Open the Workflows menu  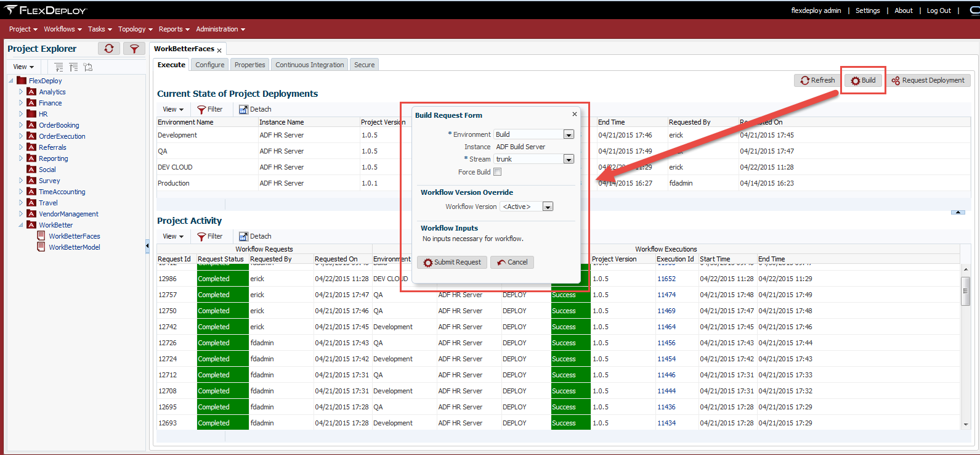coord(63,29)
